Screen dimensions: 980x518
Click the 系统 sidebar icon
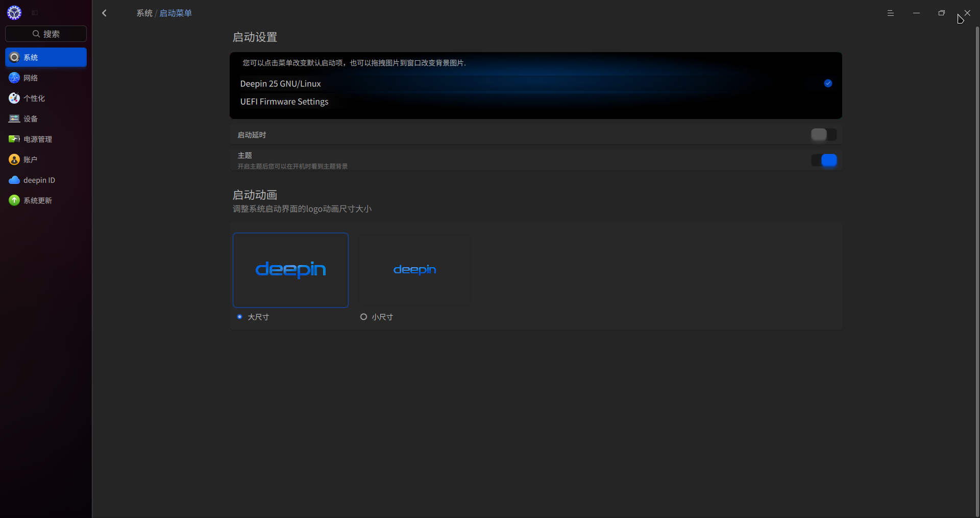pyautogui.click(x=14, y=57)
